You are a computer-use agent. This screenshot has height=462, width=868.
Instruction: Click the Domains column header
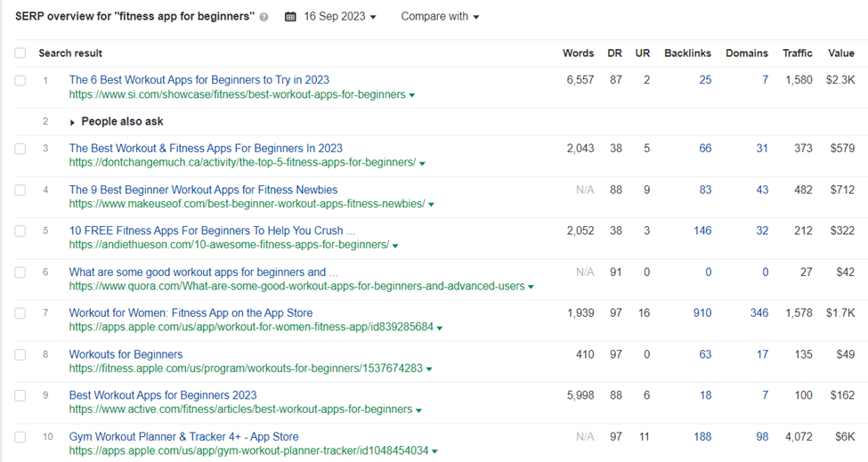[x=747, y=53]
